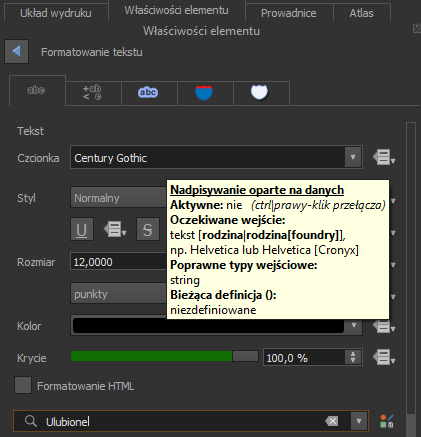Screen dimensions: 421x437
Task: Expand the Century Gothic font dropdown
Action: click(353, 157)
